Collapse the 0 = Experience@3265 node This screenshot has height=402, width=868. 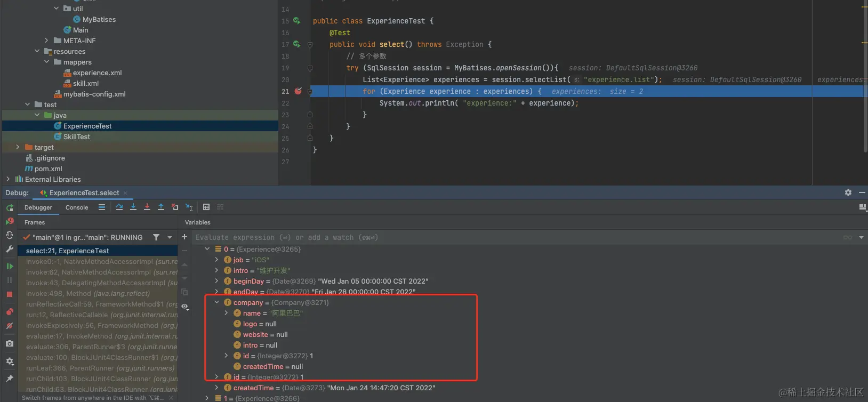tap(207, 249)
